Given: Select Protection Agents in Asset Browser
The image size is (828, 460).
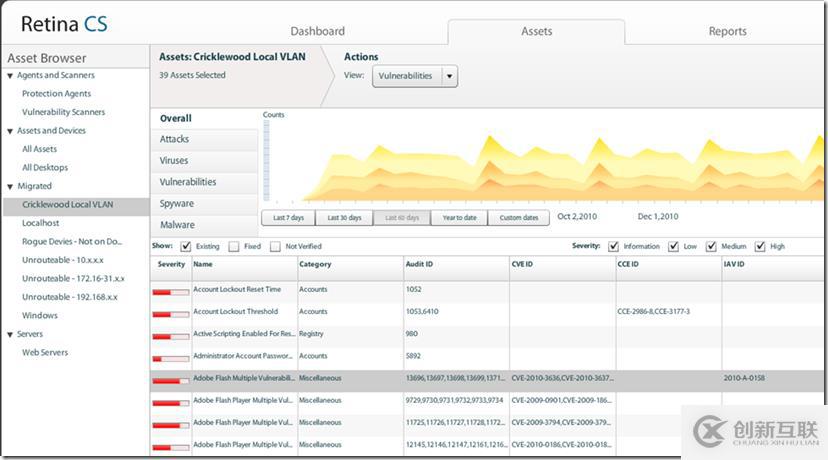Looking at the screenshot, I should pos(57,93).
